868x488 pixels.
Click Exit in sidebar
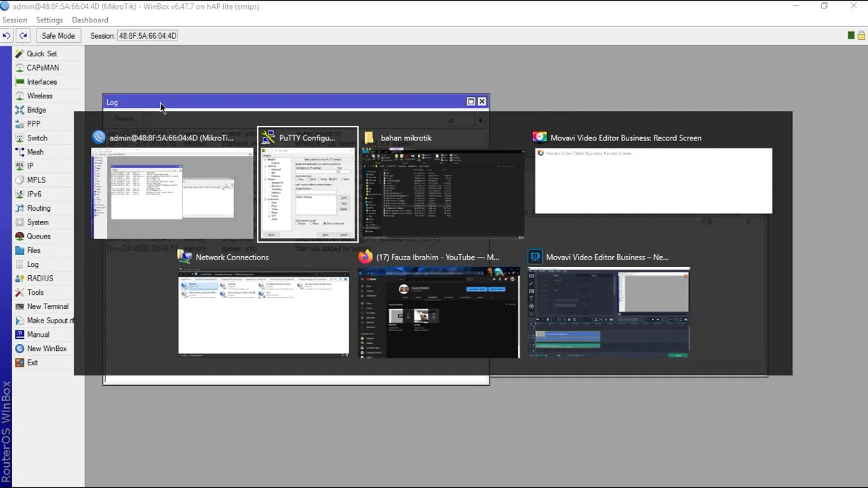coord(33,363)
